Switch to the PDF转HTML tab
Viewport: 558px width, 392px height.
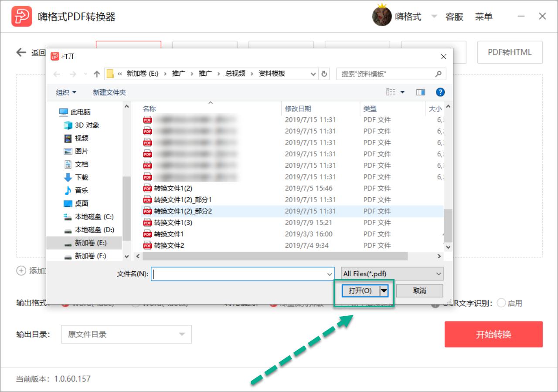pos(510,52)
